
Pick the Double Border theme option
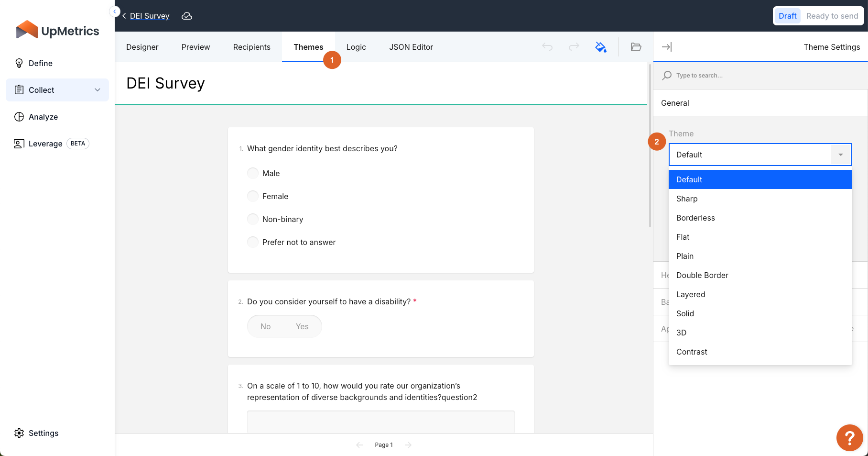coord(702,275)
